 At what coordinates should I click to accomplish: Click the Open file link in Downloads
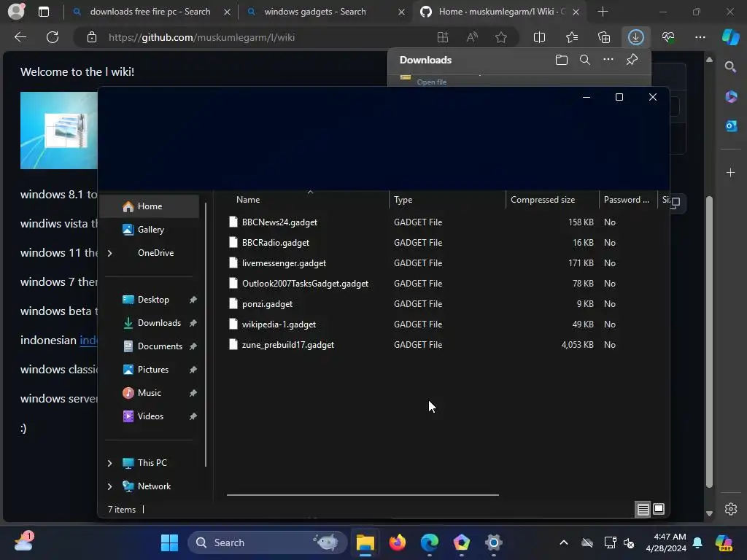(x=432, y=82)
